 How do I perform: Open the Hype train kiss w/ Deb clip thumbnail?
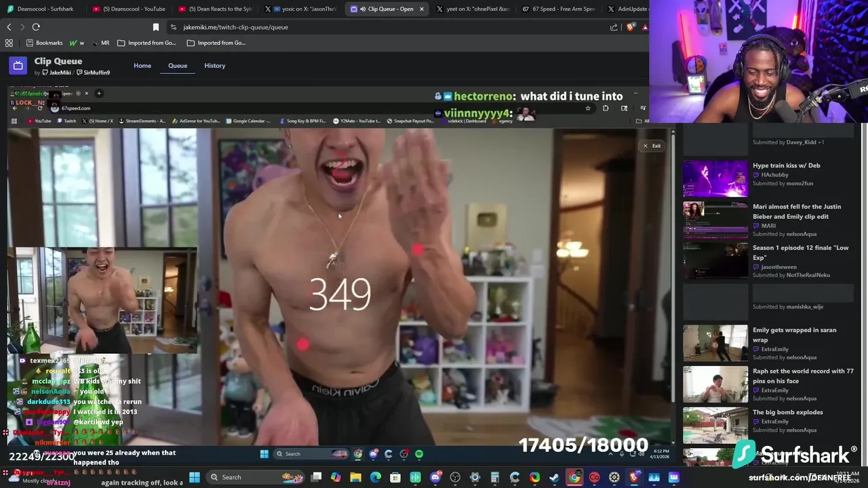[715, 178]
